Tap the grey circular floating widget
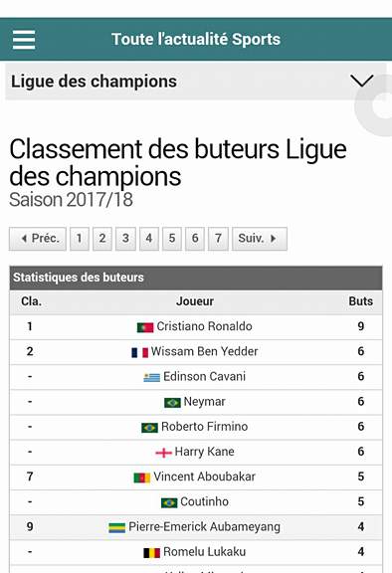The width and height of the screenshot is (392, 573). pyautogui.click(x=374, y=105)
